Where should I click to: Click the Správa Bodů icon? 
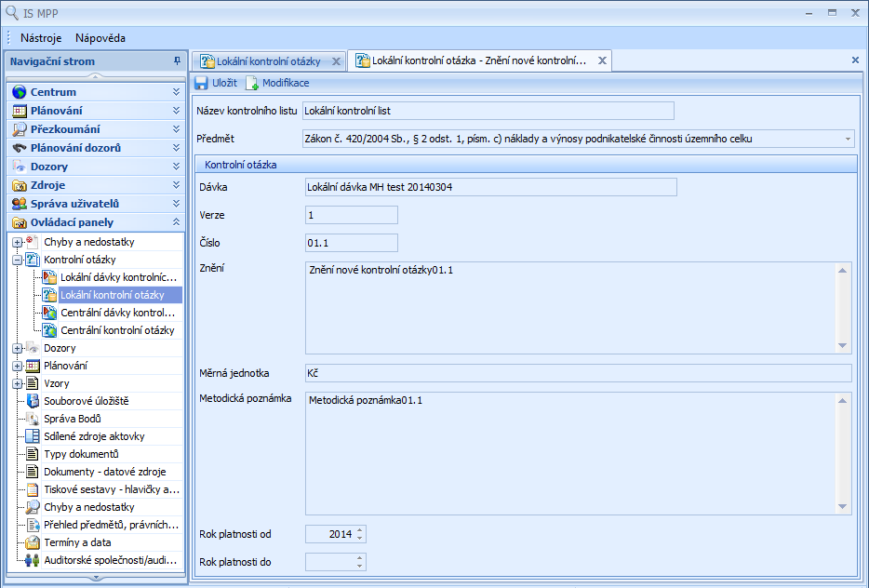click(33, 419)
